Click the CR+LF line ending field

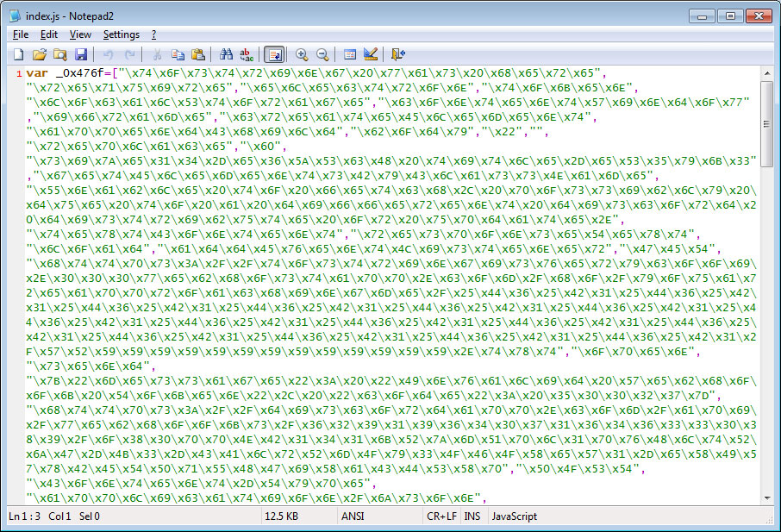pyautogui.click(x=441, y=516)
